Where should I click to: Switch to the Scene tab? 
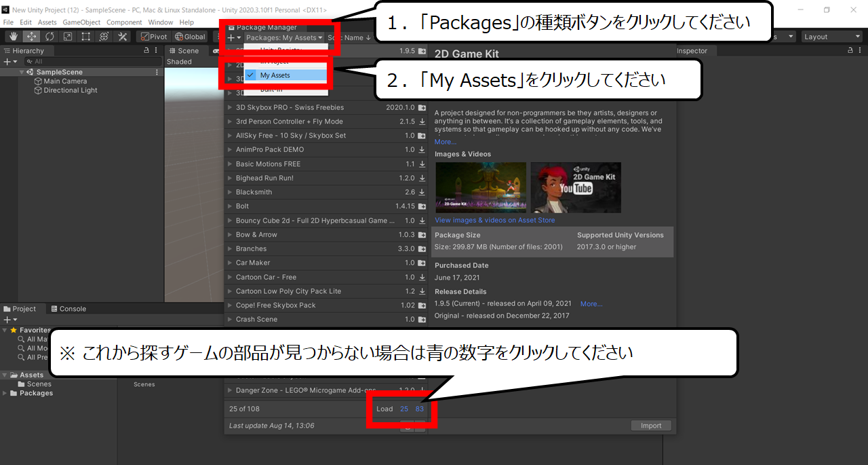click(x=184, y=51)
